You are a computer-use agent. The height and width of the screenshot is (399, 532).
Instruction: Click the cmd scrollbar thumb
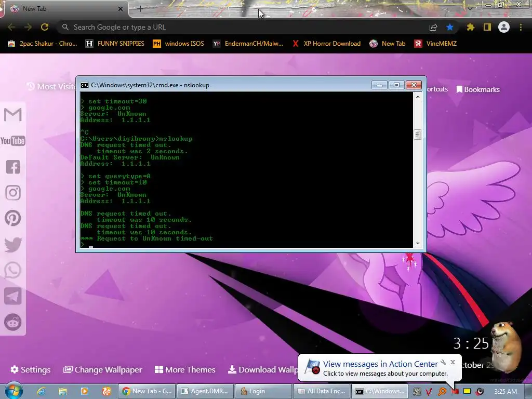pos(418,135)
